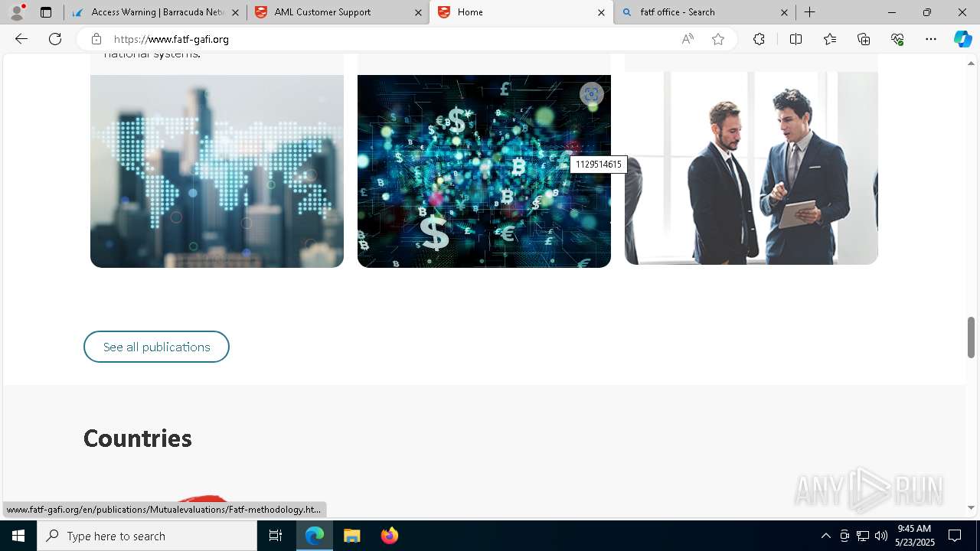The height and width of the screenshot is (551, 980).
Task: Open Collections icon
Action: coord(864,39)
